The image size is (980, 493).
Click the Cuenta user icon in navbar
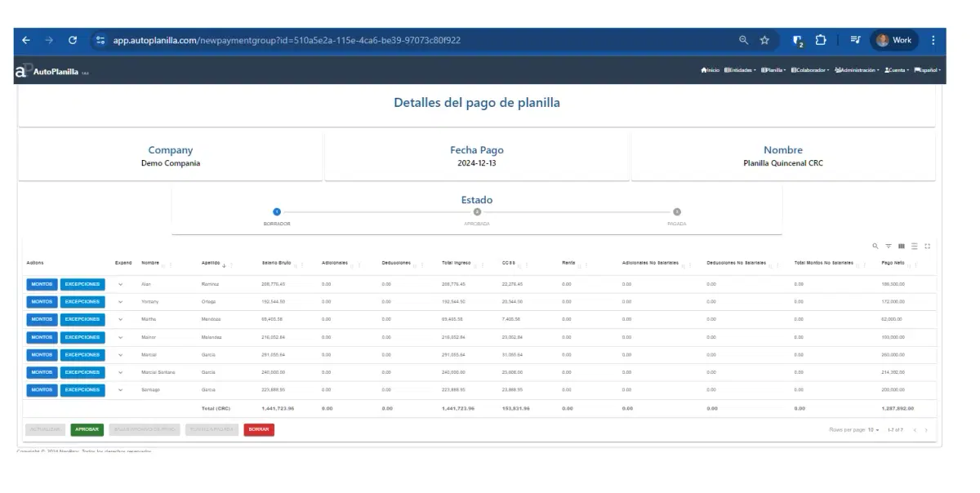coord(886,70)
